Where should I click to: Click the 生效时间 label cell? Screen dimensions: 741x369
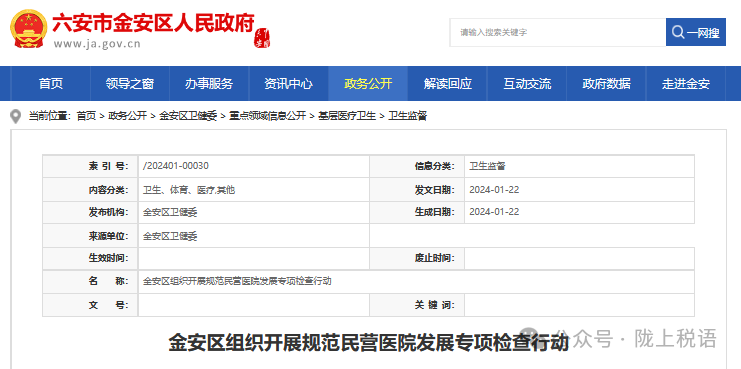[90, 258]
